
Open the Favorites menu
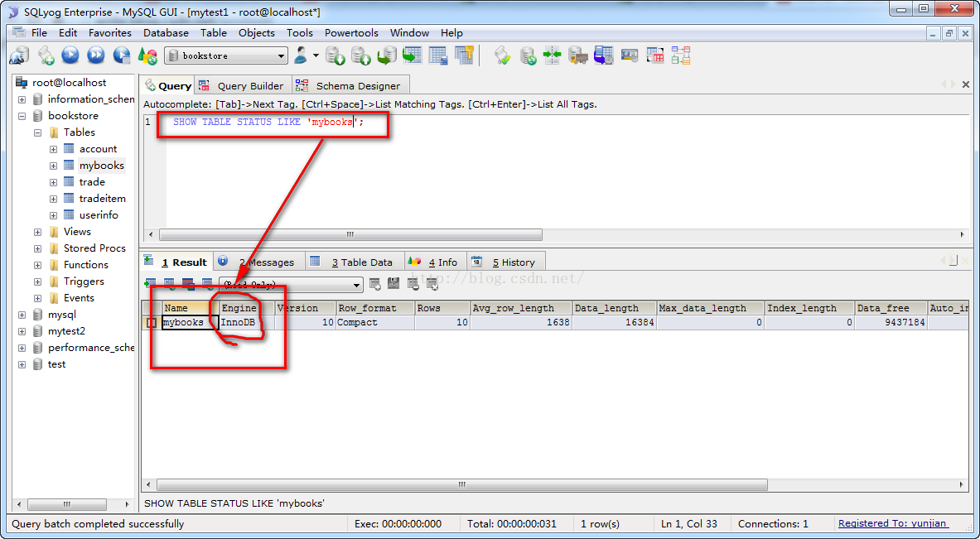click(x=110, y=32)
